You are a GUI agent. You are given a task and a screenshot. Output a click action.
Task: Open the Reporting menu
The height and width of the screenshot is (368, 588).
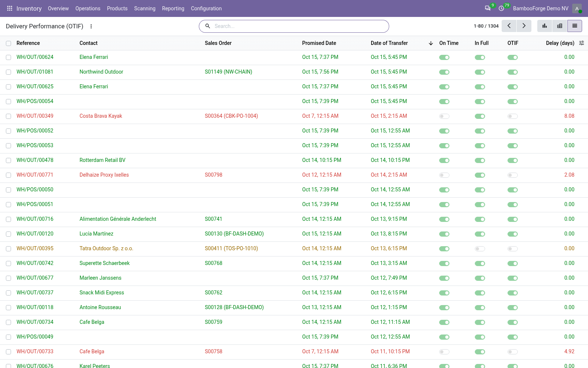[173, 8]
